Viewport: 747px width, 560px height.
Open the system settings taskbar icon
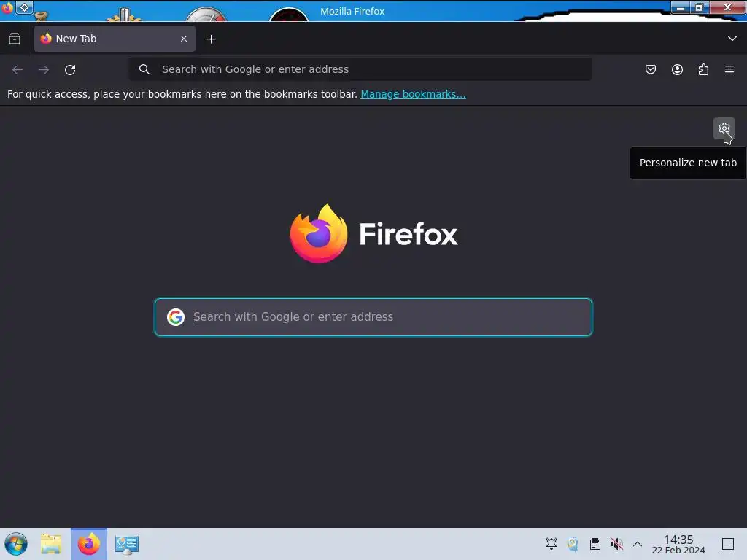[x=127, y=544]
